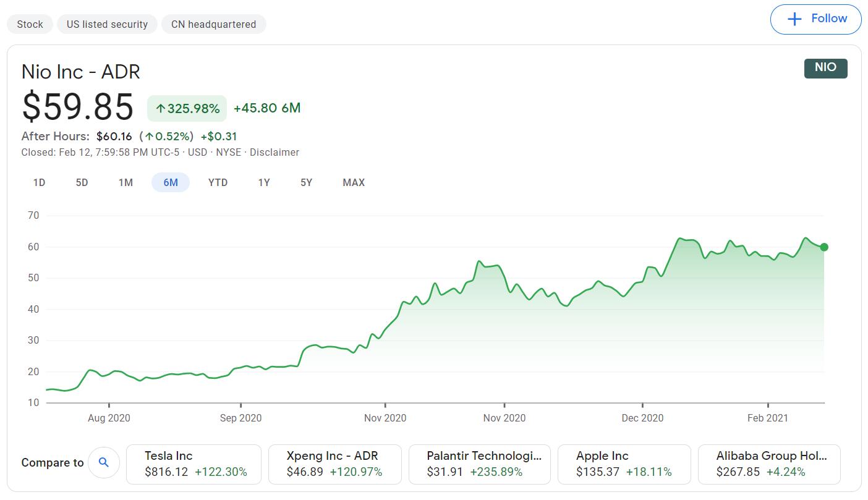Click the green price endpoint dot on the chart
Image resolution: width=868 pixels, height=500 pixels.
pyautogui.click(x=823, y=247)
